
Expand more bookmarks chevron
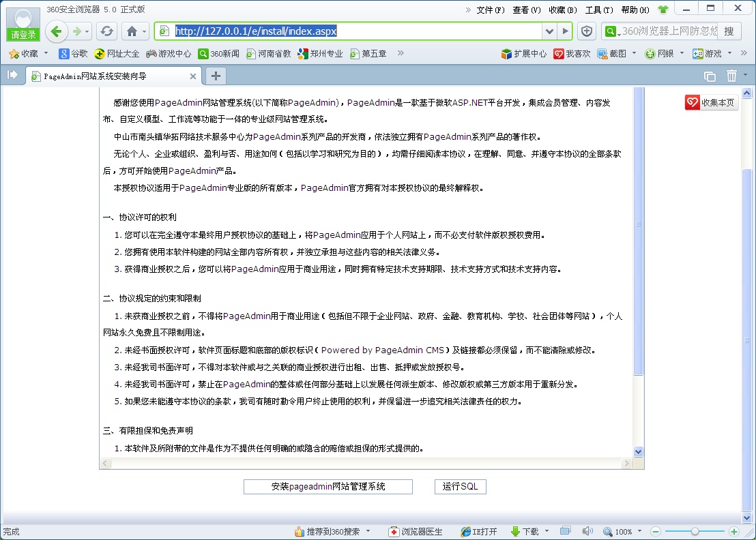tap(401, 53)
